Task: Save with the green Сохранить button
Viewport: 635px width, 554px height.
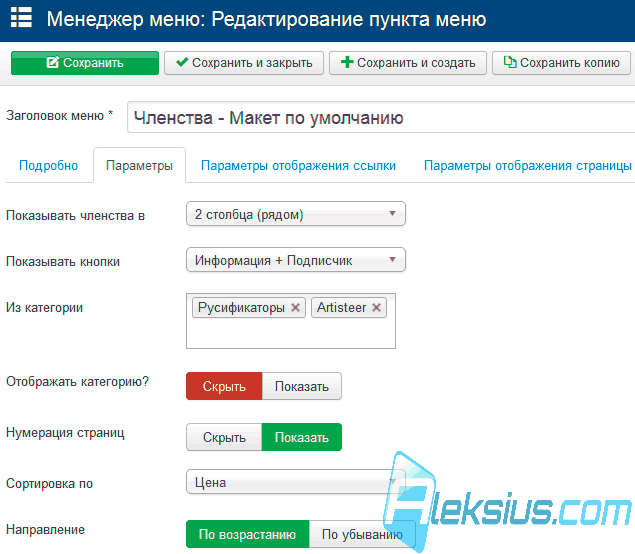Action: point(85,63)
